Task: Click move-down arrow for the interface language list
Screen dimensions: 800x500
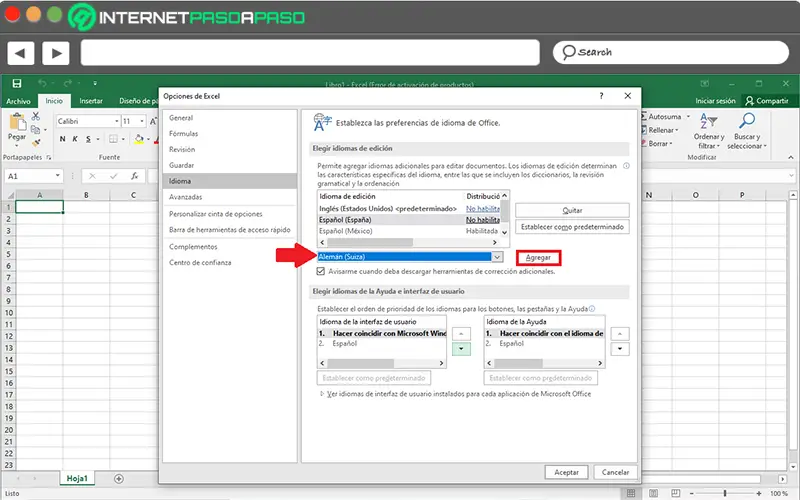Action: pyautogui.click(x=461, y=349)
